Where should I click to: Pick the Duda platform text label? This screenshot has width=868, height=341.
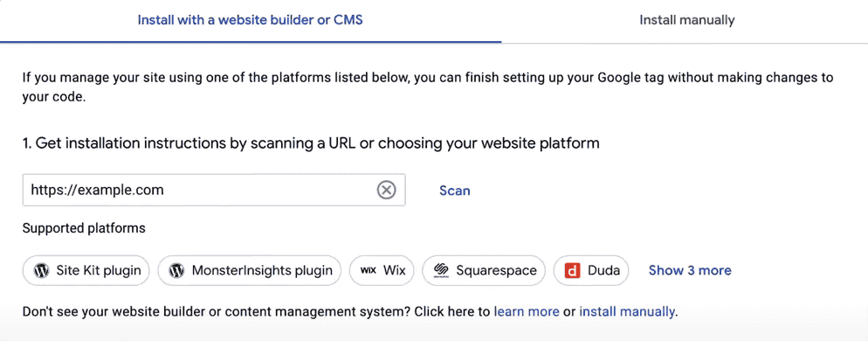coord(603,270)
